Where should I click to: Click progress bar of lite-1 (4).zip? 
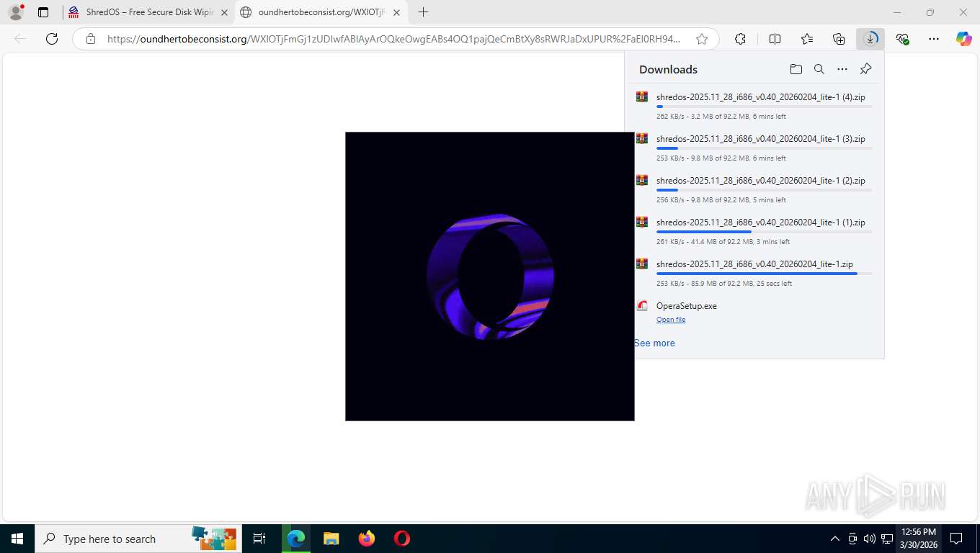point(764,107)
